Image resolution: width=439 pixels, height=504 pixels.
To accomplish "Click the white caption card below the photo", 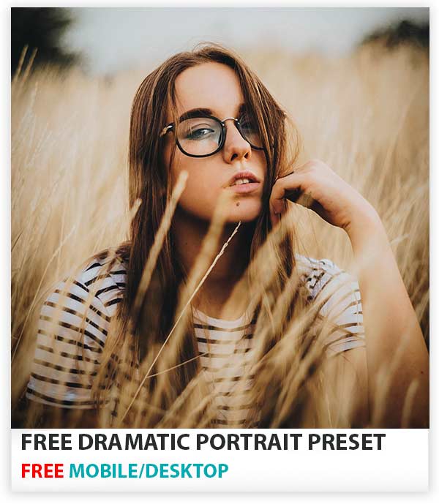I will pyautogui.click(x=220, y=459).
